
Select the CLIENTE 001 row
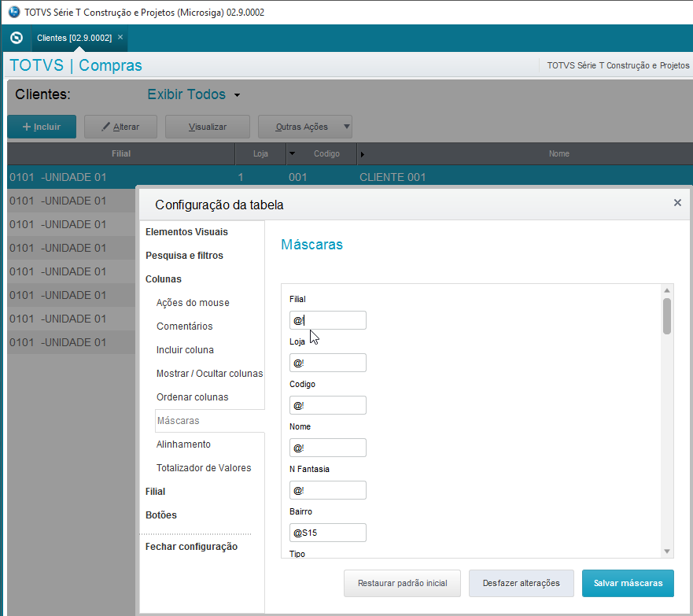coord(350,177)
